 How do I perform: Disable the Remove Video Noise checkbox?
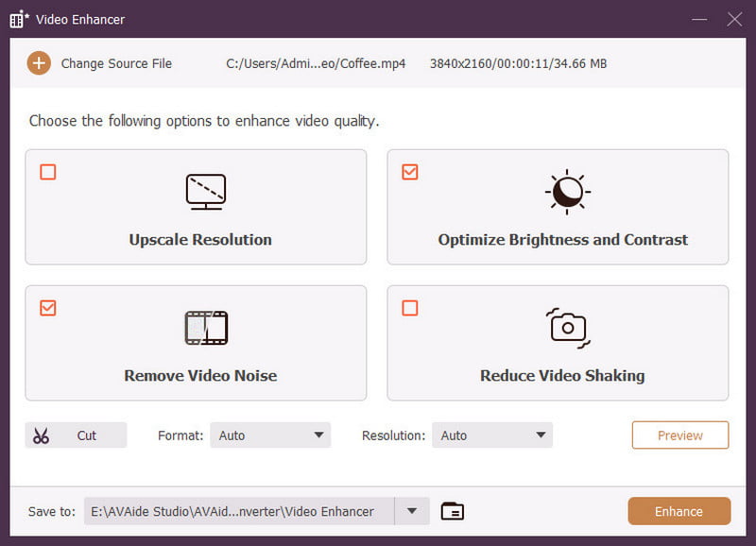point(47,308)
